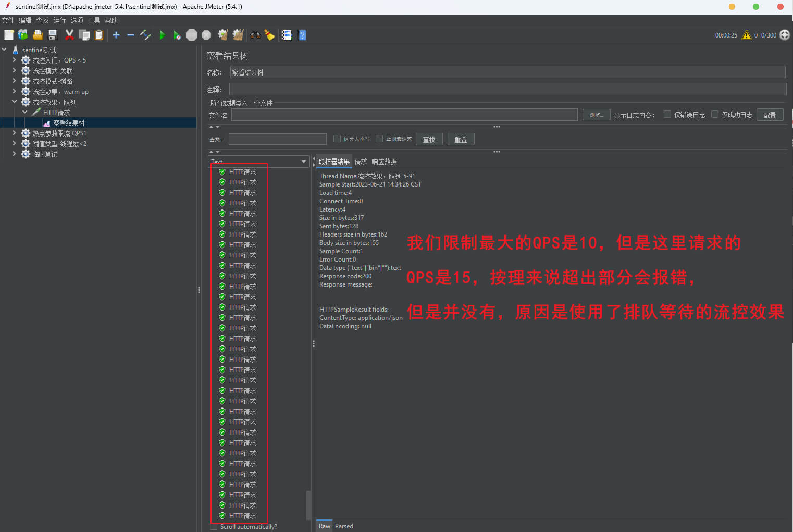
Task: Expand all nodes with plus icon
Action: [x=116, y=35]
